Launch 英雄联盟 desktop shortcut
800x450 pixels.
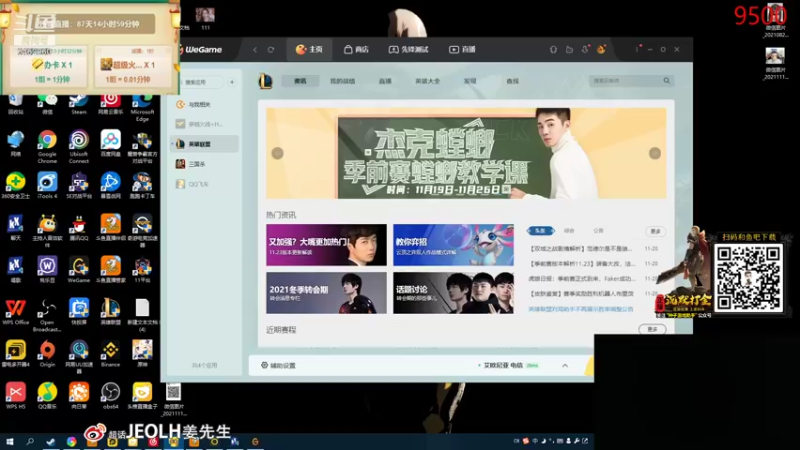click(x=111, y=312)
